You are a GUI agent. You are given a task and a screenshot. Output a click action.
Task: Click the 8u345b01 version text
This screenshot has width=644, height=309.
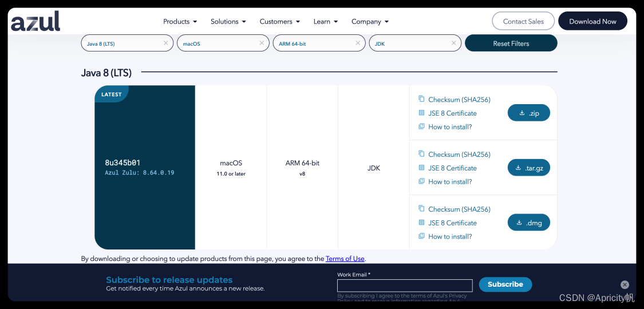pyautogui.click(x=123, y=163)
